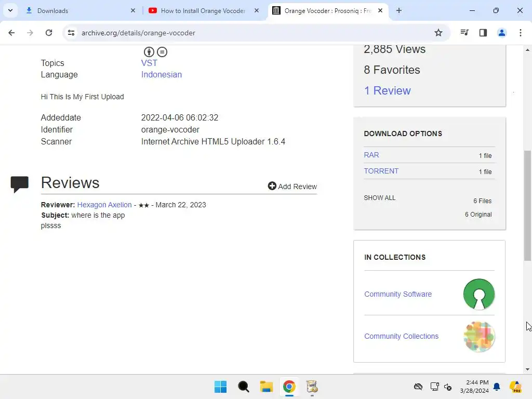Open the Community Collections link
This screenshot has height=399, width=532.
click(x=402, y=336)
